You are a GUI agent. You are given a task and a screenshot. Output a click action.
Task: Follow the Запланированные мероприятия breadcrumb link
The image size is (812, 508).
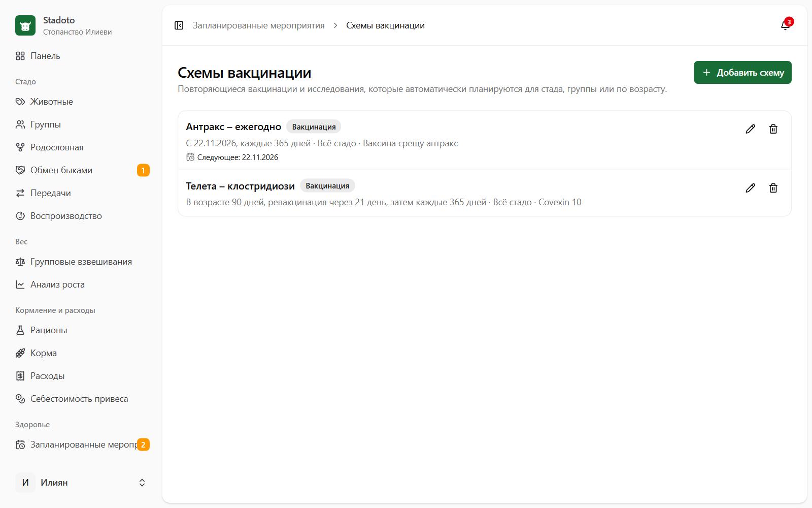click(259, 25)
